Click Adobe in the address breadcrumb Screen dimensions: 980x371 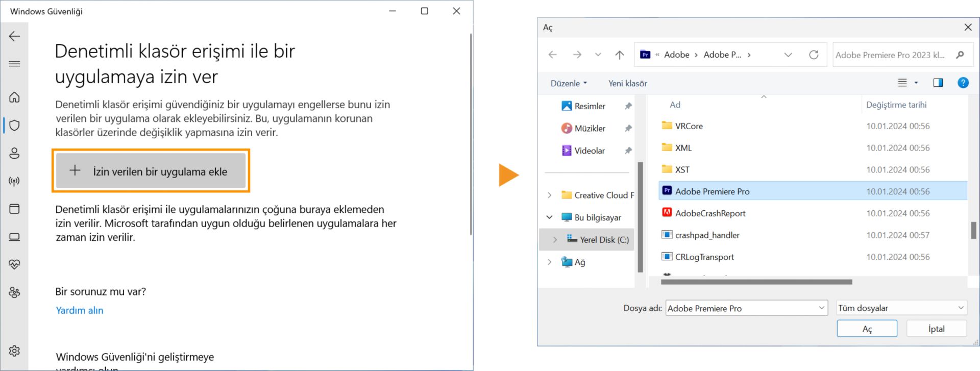(677, 55)
